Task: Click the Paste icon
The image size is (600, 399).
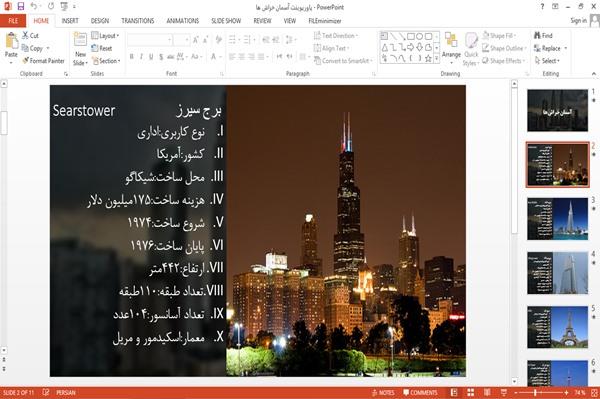Action: point(11,42)
